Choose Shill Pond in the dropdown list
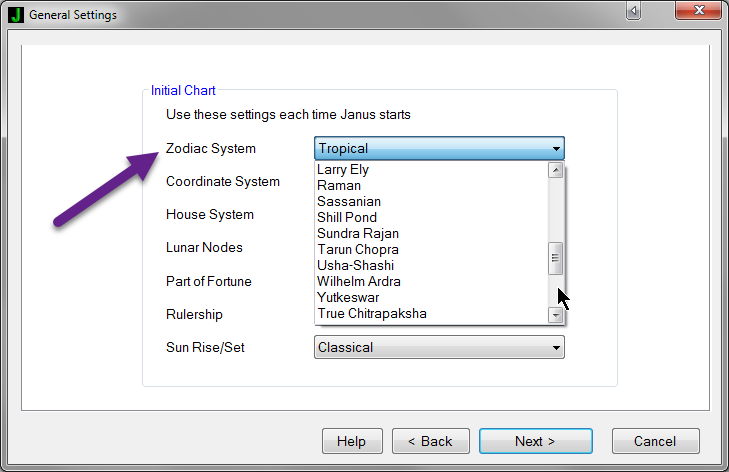This screenshot has width=729, height=472. [431, 217]
